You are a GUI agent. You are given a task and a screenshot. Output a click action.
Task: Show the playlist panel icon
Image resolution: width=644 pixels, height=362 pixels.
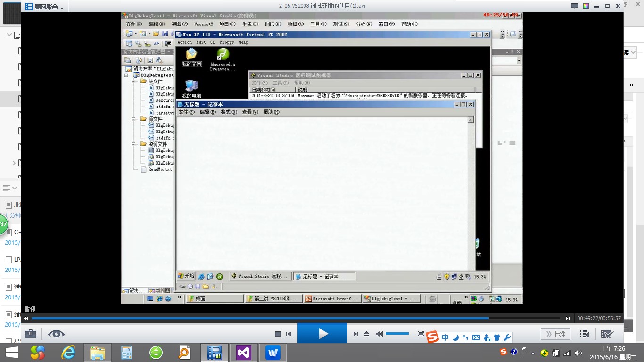584,334
